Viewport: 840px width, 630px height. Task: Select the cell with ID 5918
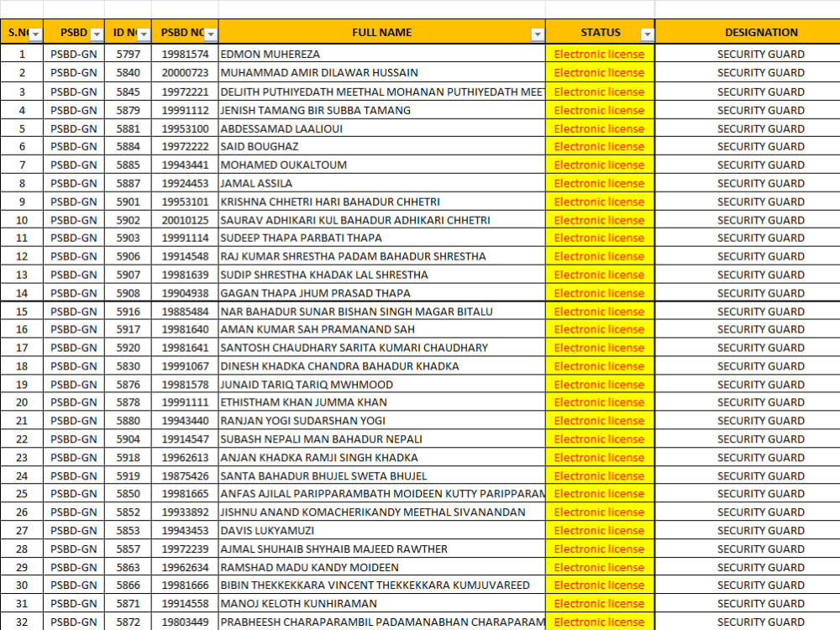click(126, 457)
